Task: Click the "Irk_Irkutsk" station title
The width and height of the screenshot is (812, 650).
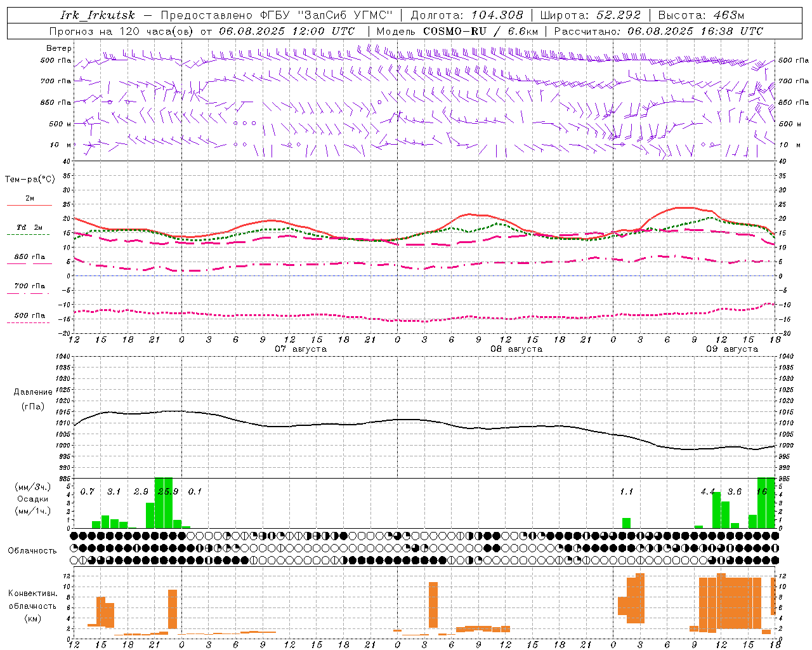Action: pyautogui.click(x=98, y=15)
